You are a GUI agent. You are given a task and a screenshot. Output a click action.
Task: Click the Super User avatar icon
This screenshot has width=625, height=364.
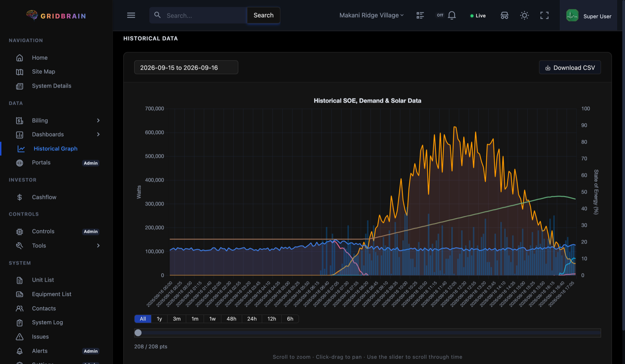point(572,16)
